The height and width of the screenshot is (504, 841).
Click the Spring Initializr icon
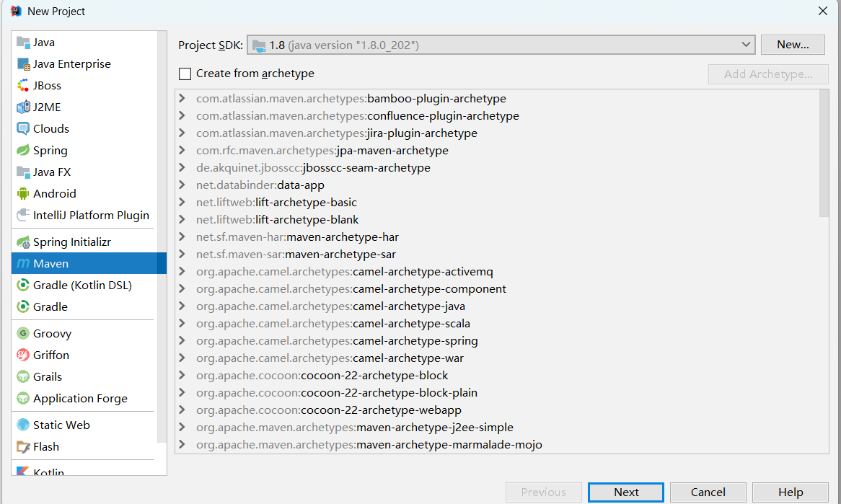tap(23, 242)
